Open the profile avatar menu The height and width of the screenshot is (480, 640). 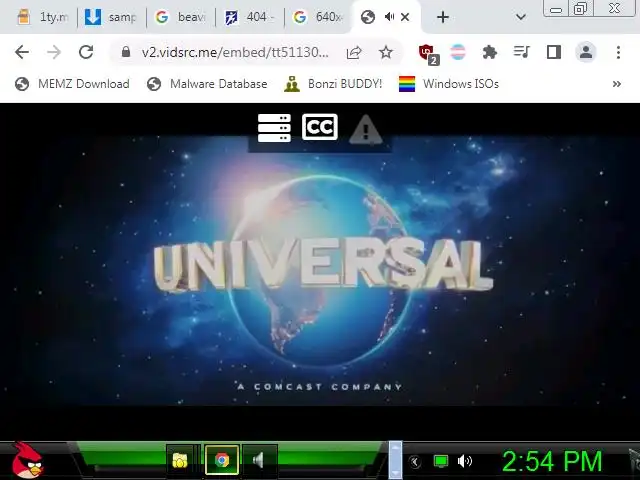[x=586, y=52]
